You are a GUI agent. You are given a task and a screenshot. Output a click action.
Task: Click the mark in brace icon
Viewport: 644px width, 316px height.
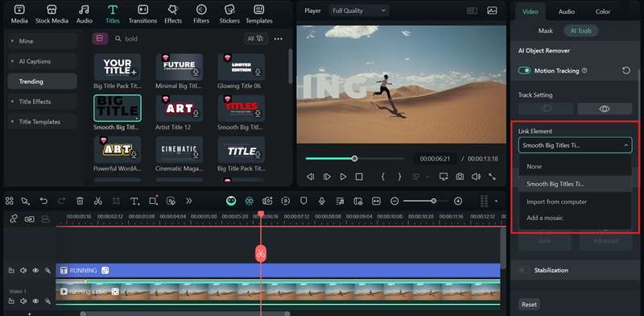[x=383, y=177]
